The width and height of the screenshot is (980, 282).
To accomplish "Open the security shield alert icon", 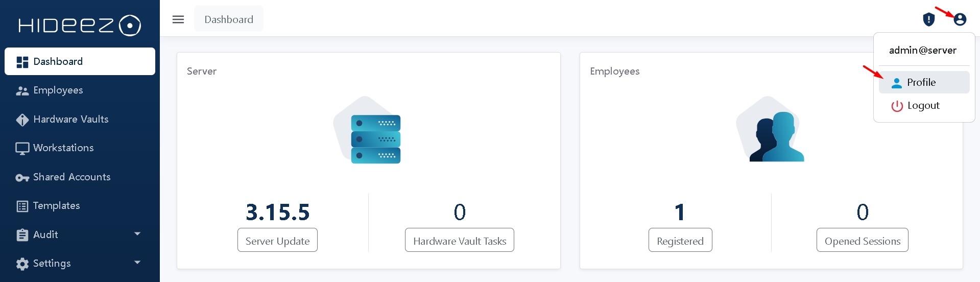I will pyautogui.click(x=928, y=19).
